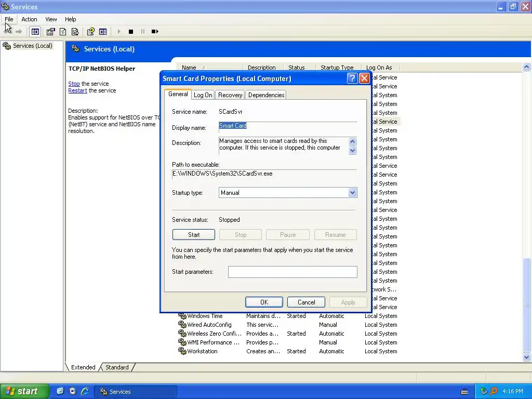The width and height of the screenshot is (532, 399).
Task: Click the Start service button
Action: pos(194,235)
